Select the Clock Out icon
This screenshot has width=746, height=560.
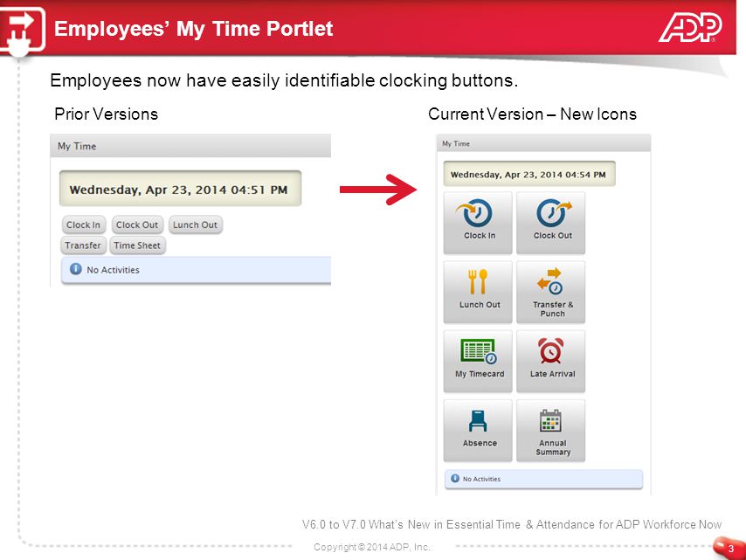click(x=551, y=222)
